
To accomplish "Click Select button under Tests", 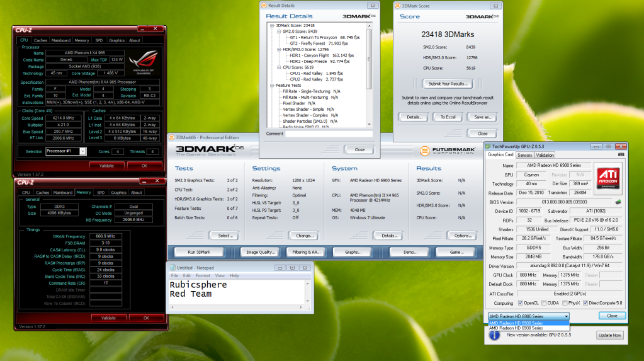I will [225, 236].
